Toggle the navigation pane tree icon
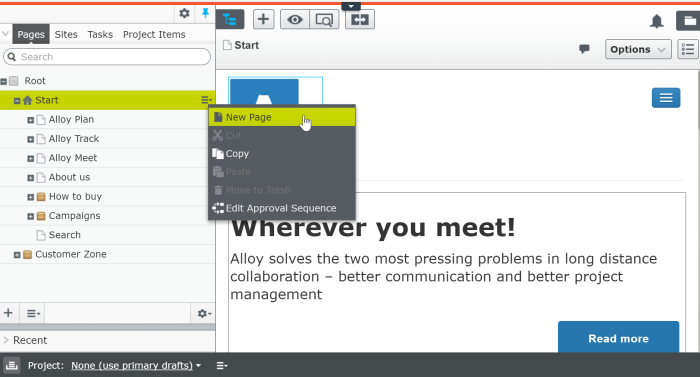 click(x=230, y=19)
